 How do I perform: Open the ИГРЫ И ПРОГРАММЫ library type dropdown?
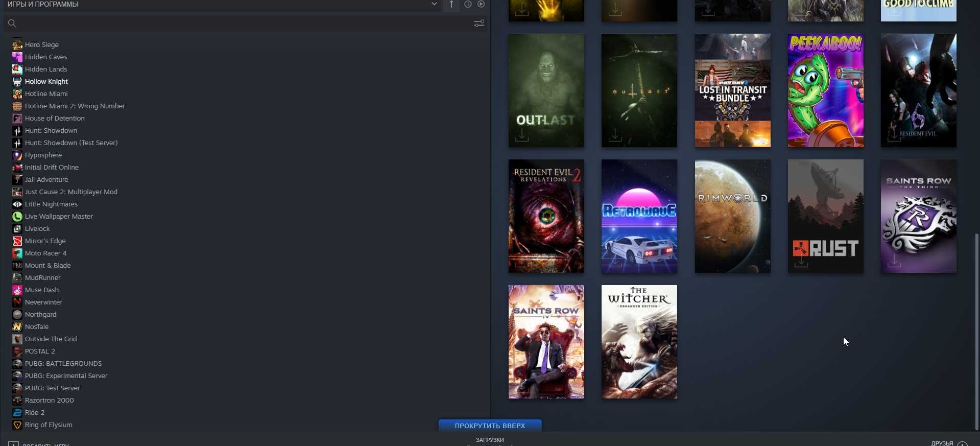(x=222, y=4)
